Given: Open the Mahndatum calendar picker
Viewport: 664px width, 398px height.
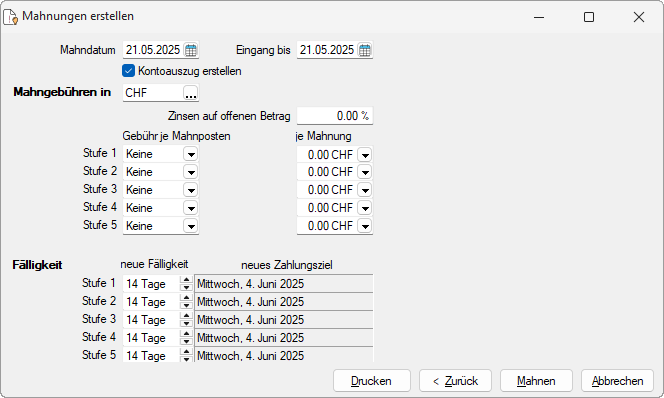Looking at the screenshot, I should (191, 50).
